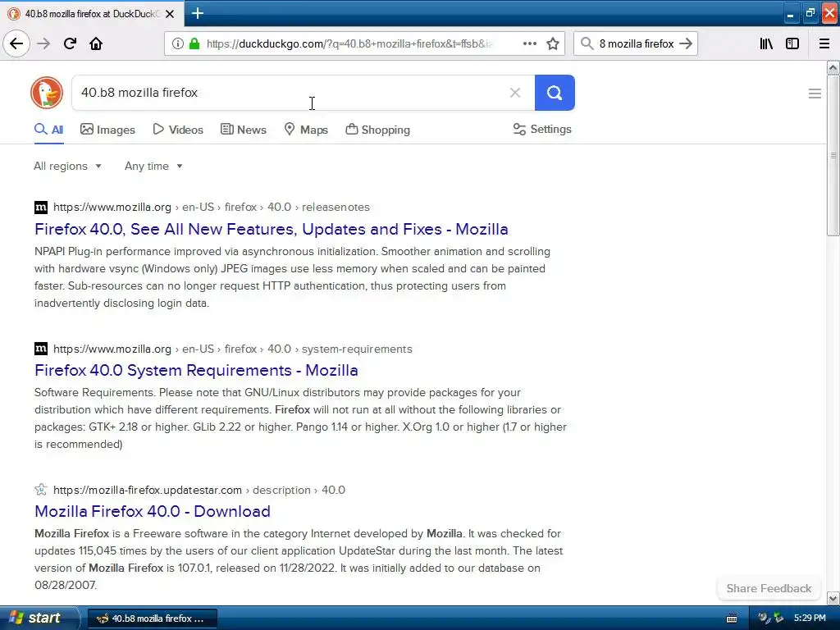
Task: Go back with the browser back arrow
Action: pyautogui.click(x=16, y=43)
